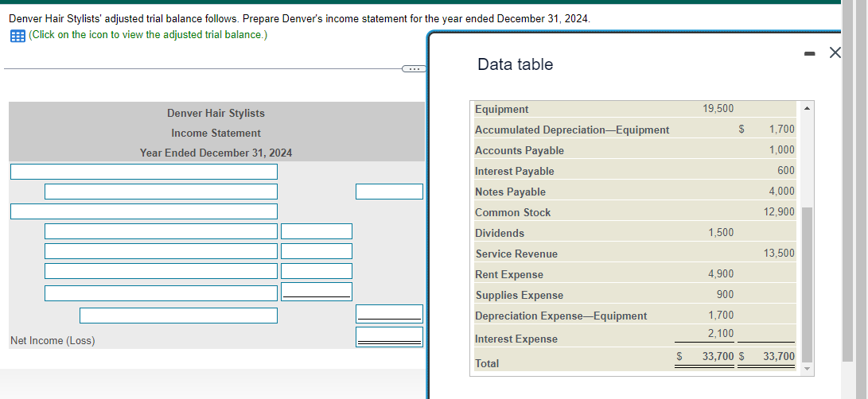Image resolution: width=868 pixels, height=399 pixels.
Task: Click the 'Supplies Expense' label
Action: coord(520,296)
